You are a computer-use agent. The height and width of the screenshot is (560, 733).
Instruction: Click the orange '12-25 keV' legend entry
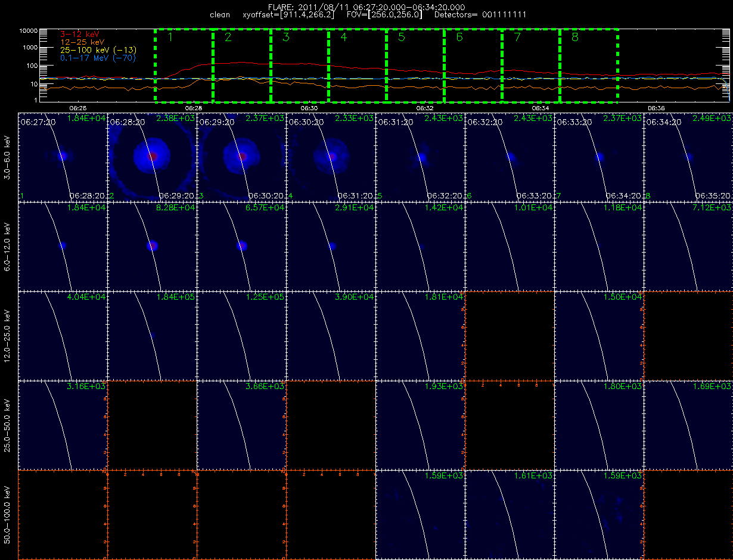pyautogui.click(x=82, y=42)
